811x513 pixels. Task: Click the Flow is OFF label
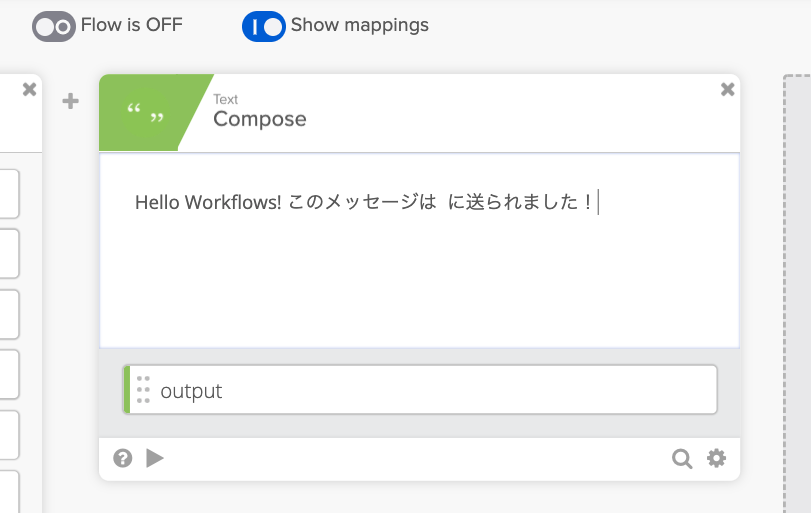[x=131, y=25]
